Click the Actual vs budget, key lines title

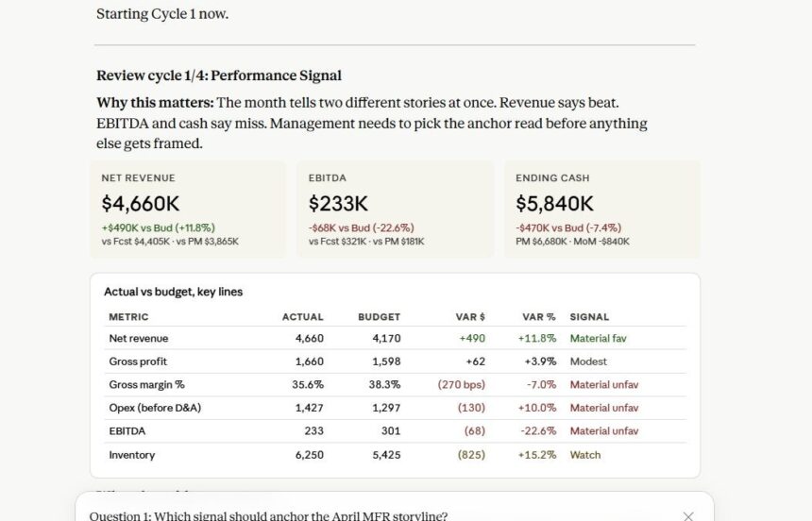click(x=173, y=292)
